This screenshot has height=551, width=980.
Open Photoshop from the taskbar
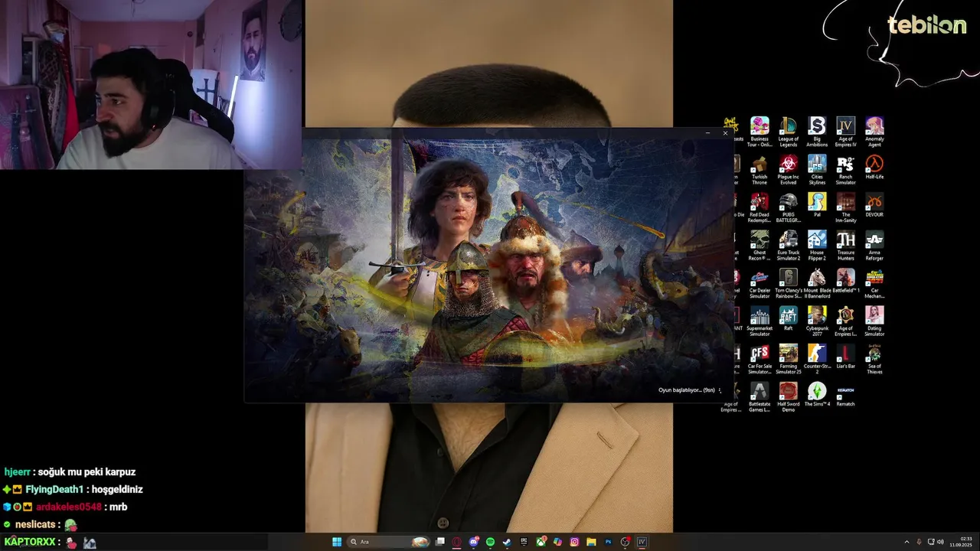point(609,542)
